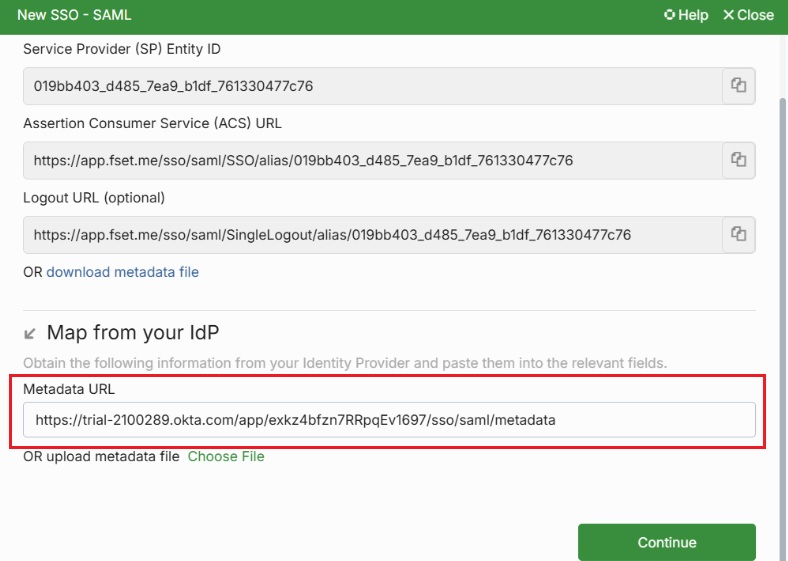
Task: Choose File to upload metadata
Action: click(226, 456)
